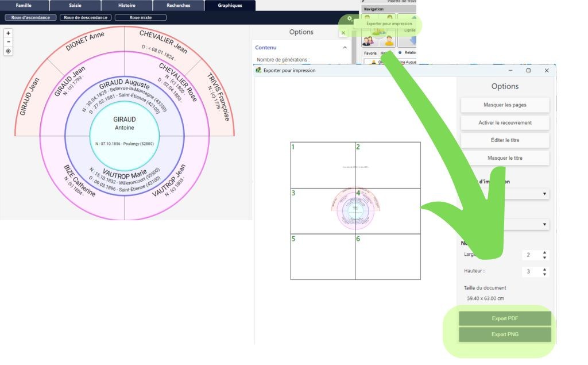Click Masquer les pages button
Image resolution: width=588 pixels, height=365 pixels.
pos(505,105)
